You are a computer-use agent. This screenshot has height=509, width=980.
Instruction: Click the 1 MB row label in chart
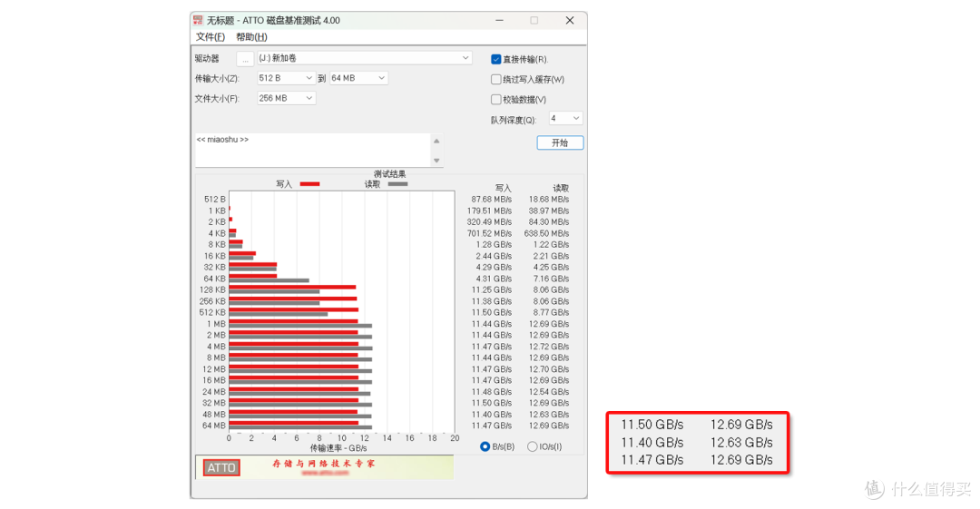coord(216,324)
